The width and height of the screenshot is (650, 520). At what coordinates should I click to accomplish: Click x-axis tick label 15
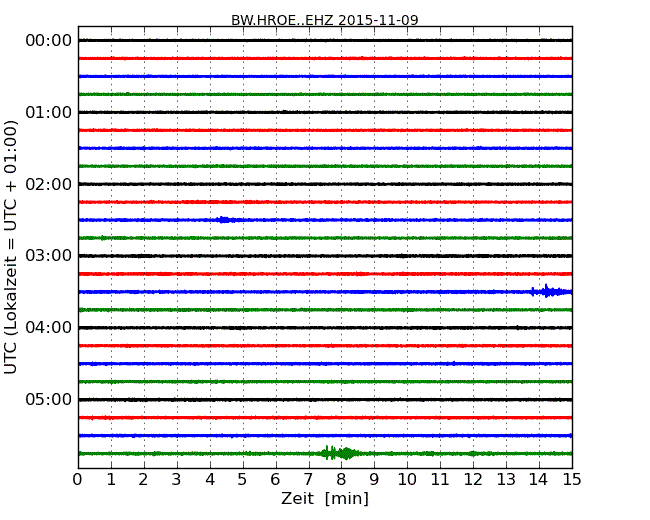[x=572, y=480]
